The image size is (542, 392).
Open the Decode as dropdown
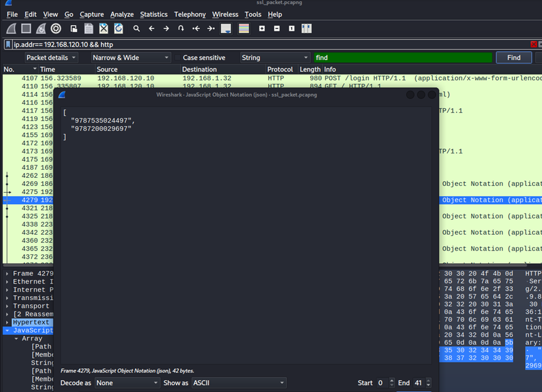pyautogui.click(x=127, y=383)
